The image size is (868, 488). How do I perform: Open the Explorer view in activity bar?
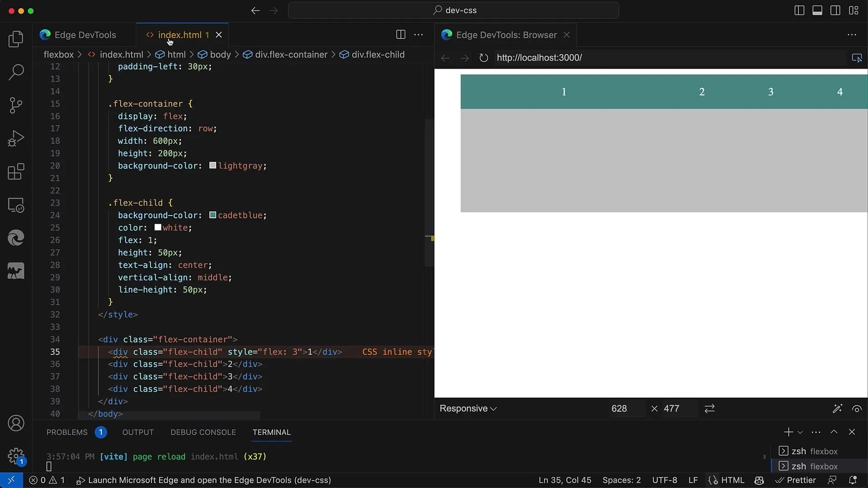click(x=16, y=39)
